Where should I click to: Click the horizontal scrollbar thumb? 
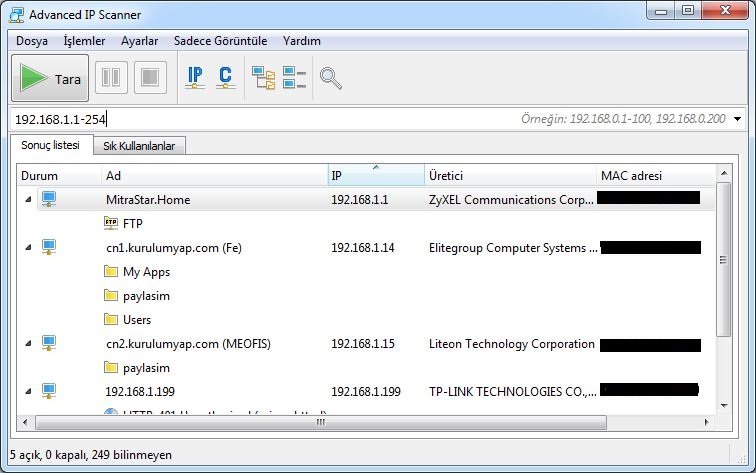pyautogui.click(x=321, y=422)
